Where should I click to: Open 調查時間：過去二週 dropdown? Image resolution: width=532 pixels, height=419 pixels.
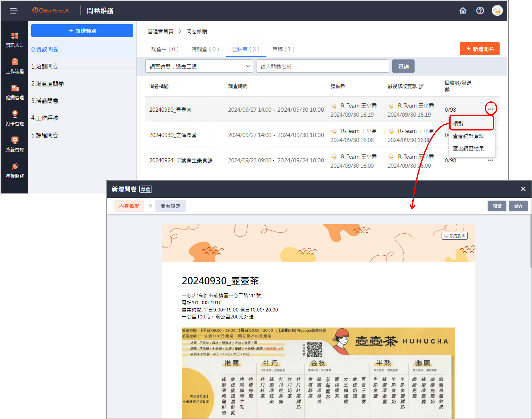pos(199,66)
